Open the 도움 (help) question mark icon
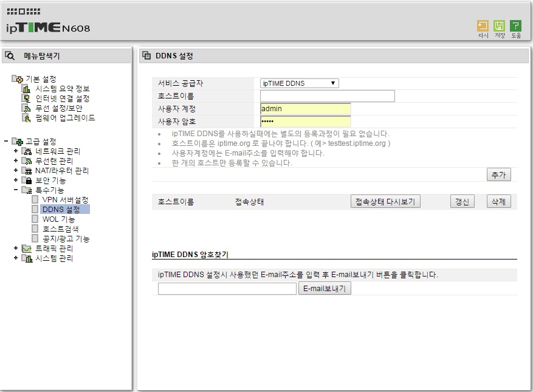 click(515, 26)
